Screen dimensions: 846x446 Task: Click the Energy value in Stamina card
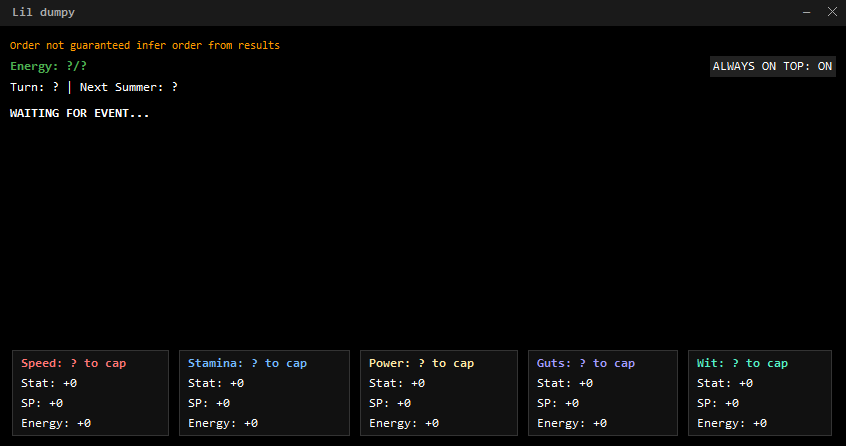click(223, 423)
